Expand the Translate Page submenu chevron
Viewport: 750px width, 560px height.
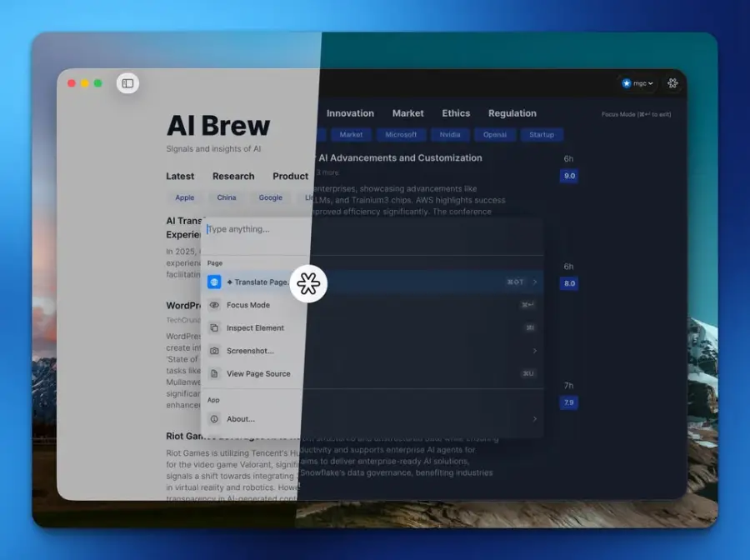(x=535, y=282)
